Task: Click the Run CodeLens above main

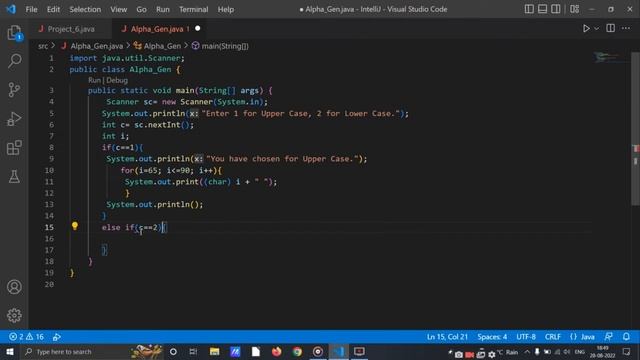Action: [94, 80]
